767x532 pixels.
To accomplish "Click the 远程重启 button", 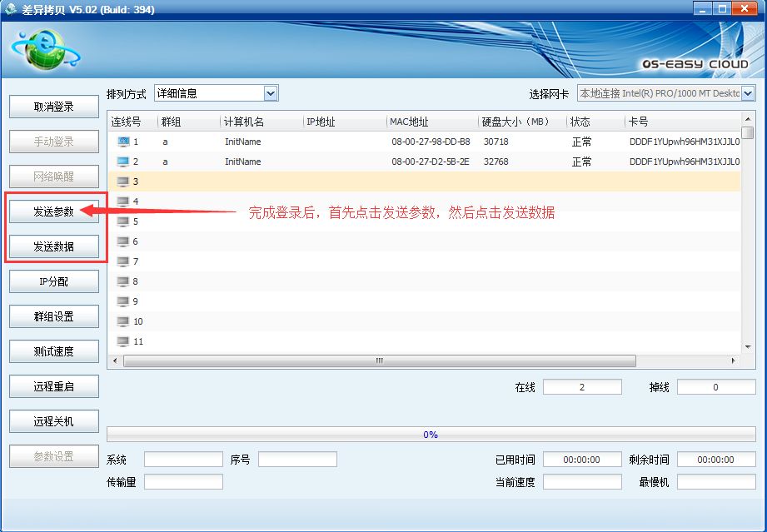I will pos(54,386).
